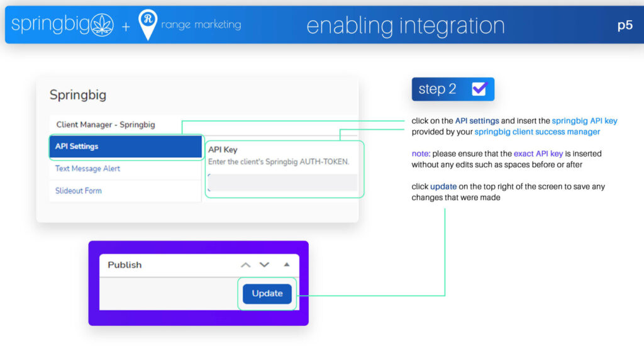Click the range marketing map pin logo
644x363 pixels.
(x=148, y=25)
